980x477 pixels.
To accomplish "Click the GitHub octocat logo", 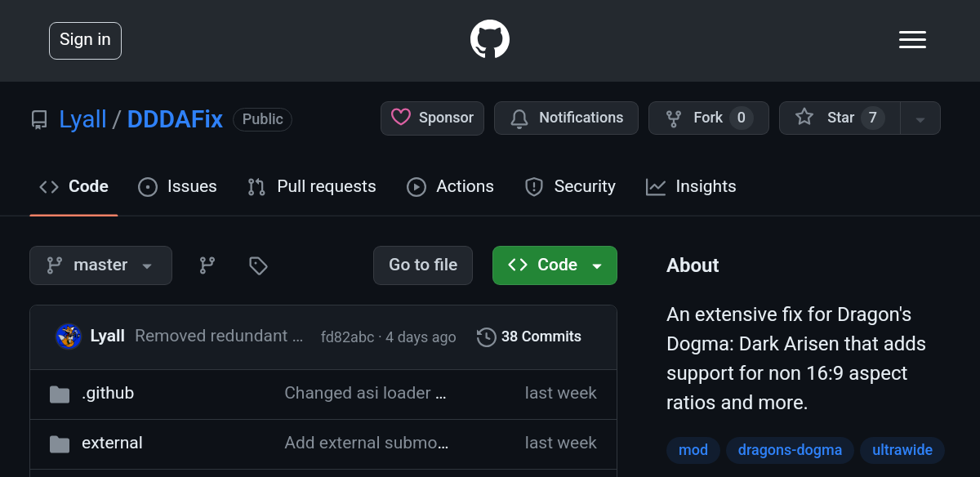I will (x=490, y=39).
